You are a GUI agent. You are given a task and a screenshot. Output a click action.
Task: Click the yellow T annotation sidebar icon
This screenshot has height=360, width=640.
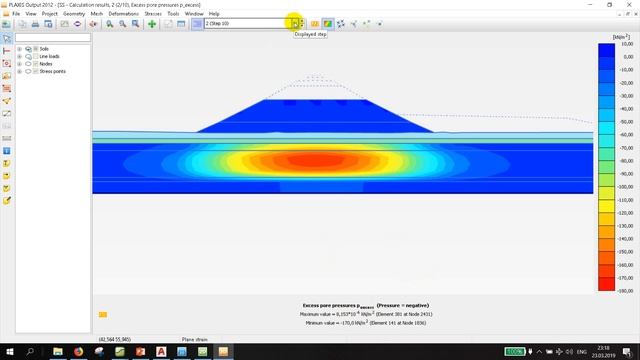pos(7,163)
